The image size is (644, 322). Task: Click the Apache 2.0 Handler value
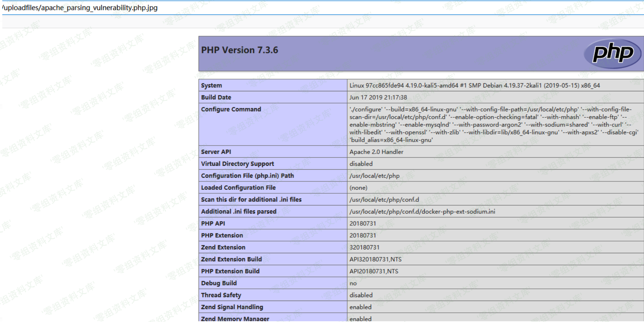click(376, 152)
